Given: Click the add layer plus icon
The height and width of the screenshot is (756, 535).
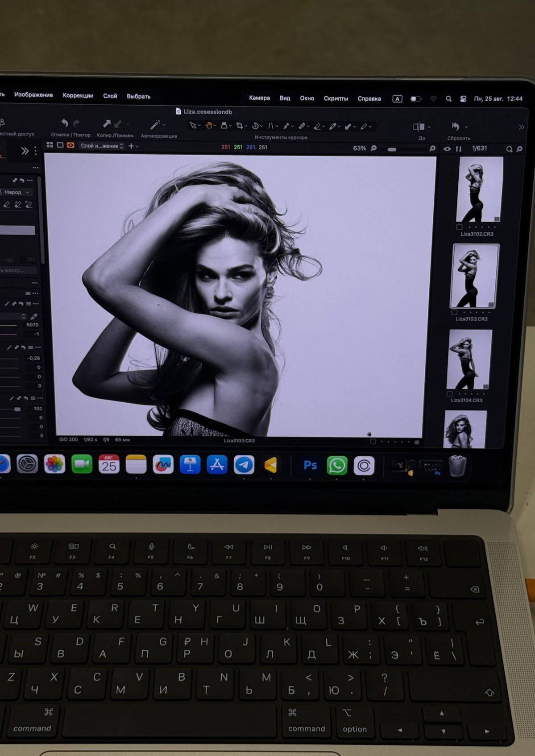Looking at the screenshot, I should coord(131,146).
